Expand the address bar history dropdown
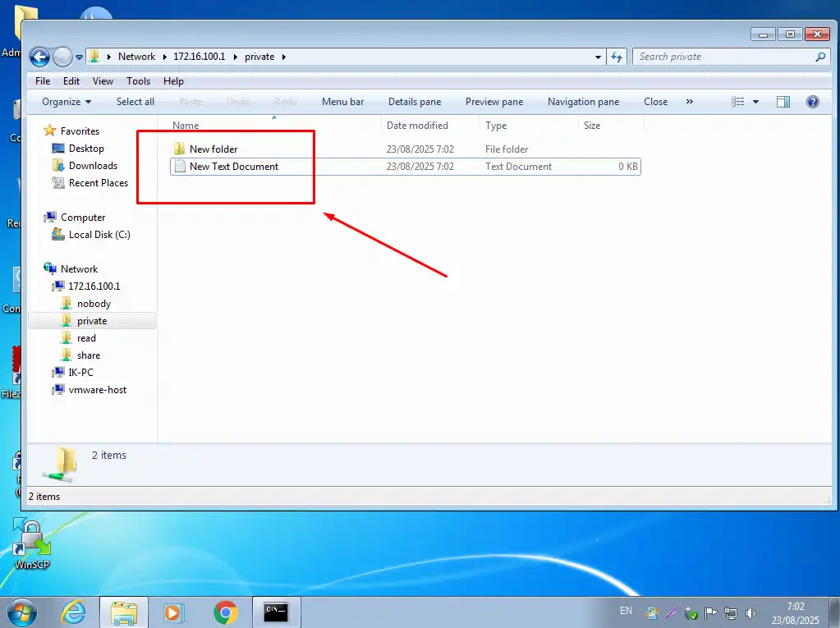The height and width of the screenshot is (628, 840). [x=599, y=57]
